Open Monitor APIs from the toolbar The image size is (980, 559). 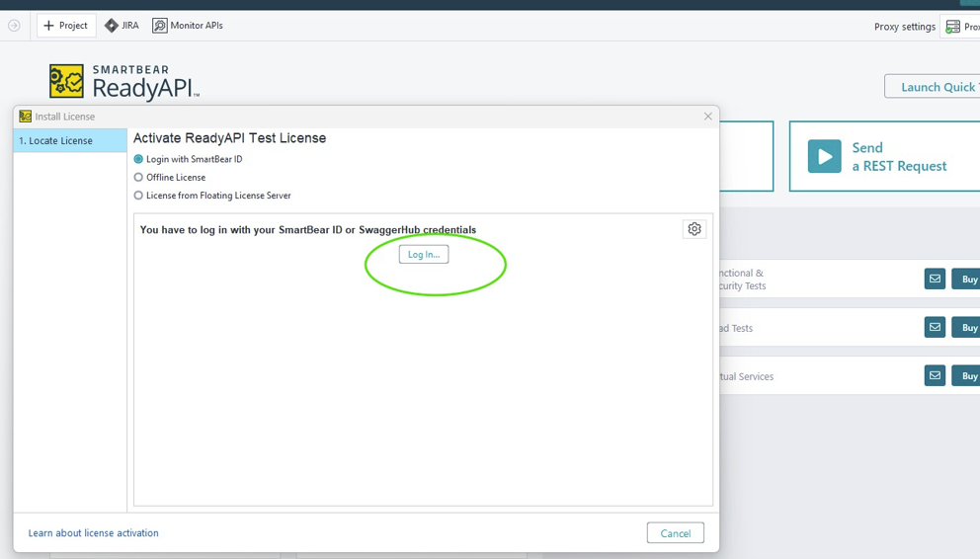188,26
